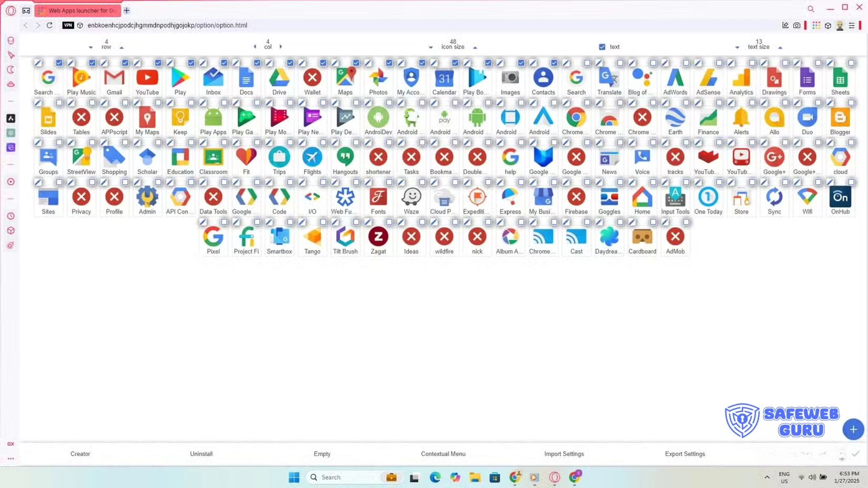
Task: Check the Groups app checkbox
Action: pyautogui.click(x=59, y=143)
